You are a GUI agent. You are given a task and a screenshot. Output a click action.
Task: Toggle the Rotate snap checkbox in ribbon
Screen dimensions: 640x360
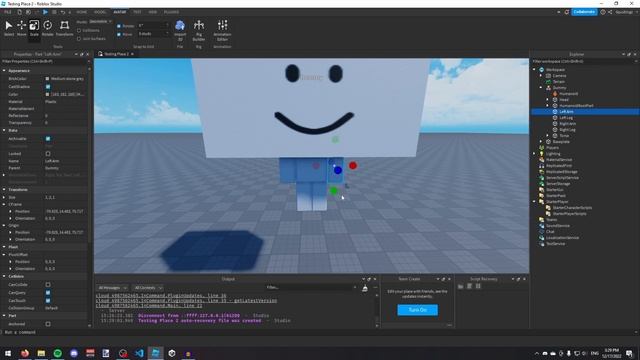119,26
